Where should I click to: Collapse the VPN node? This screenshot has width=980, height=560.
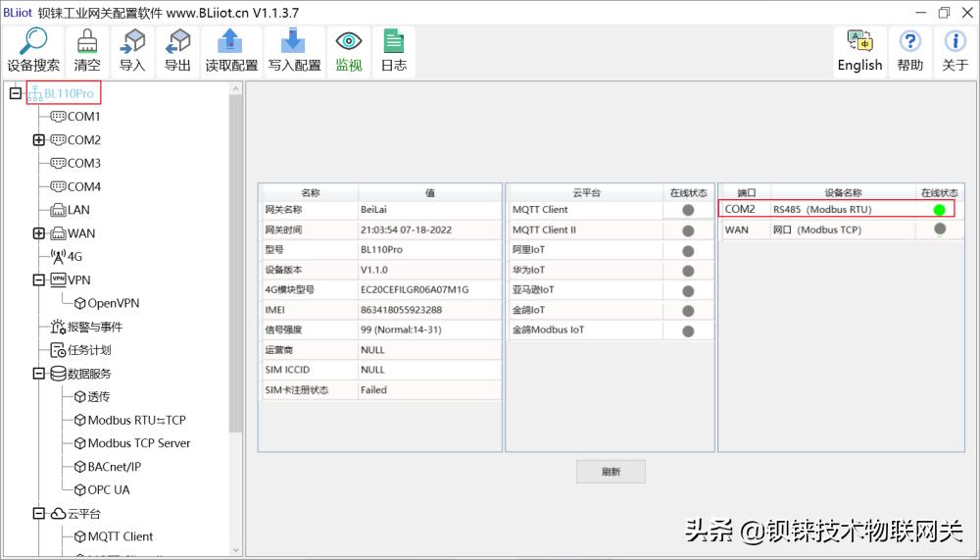pos(39,280)
